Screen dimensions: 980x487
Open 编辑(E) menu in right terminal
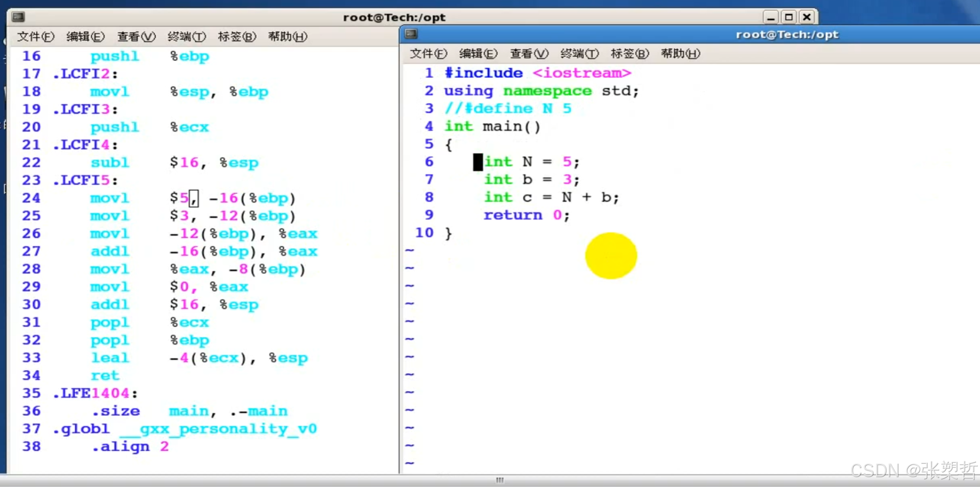click(478, 54)
